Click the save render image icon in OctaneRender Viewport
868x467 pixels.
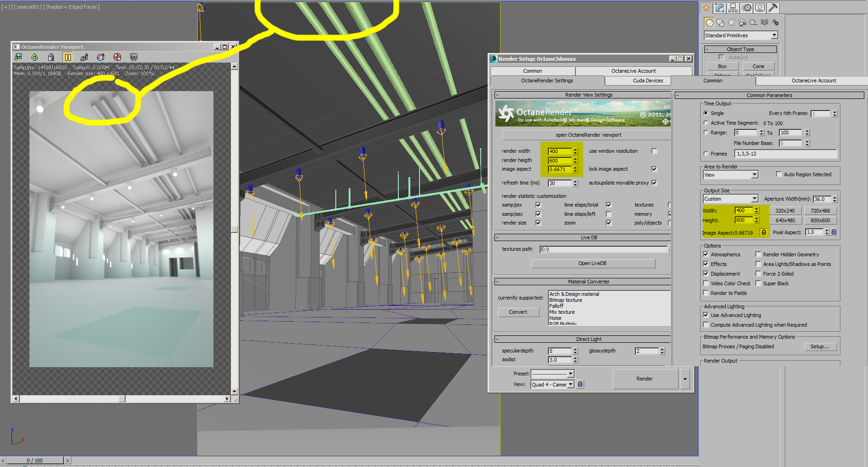18,57
